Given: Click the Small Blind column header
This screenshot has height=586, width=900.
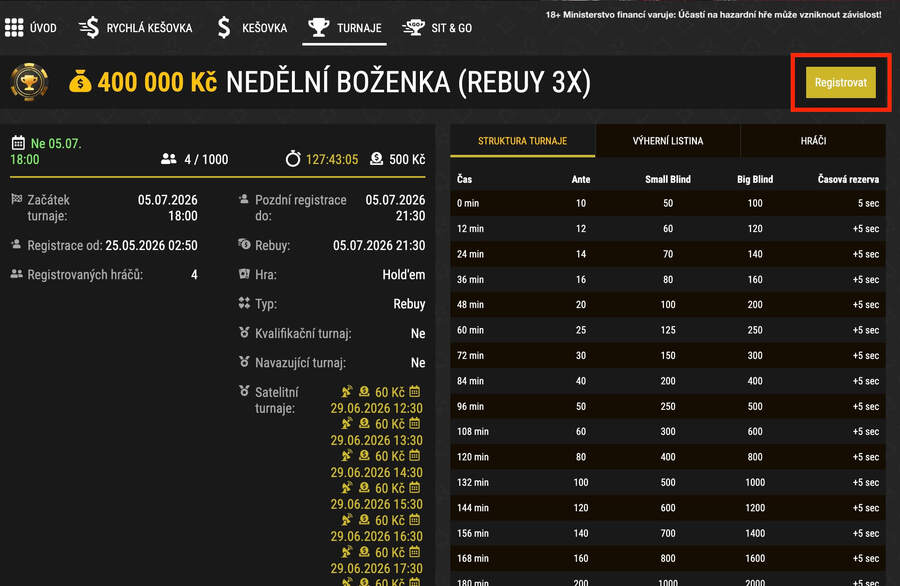Looking at the screenshot, I should pyautogui.click(x=668, y=179).
